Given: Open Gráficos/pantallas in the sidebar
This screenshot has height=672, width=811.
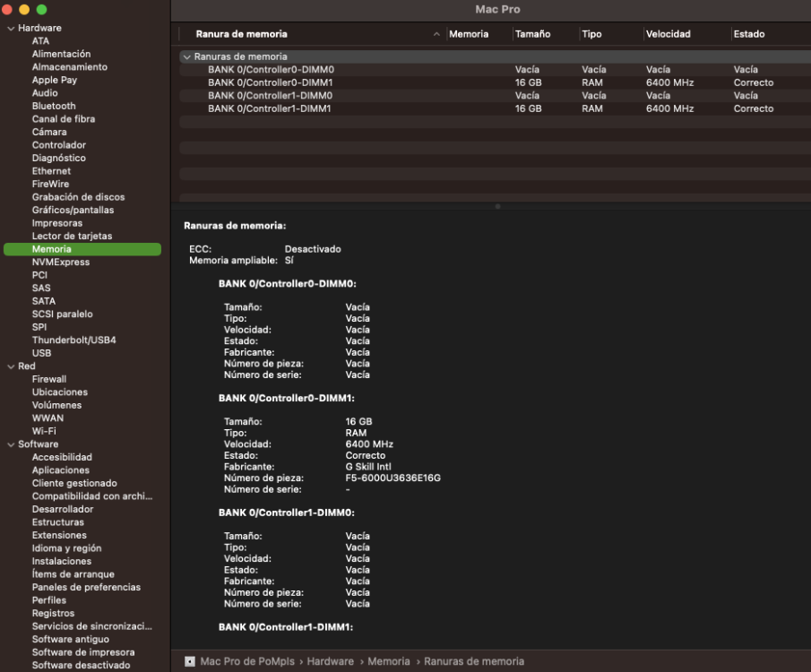Looking at the screenshot, I should [73, 210].
